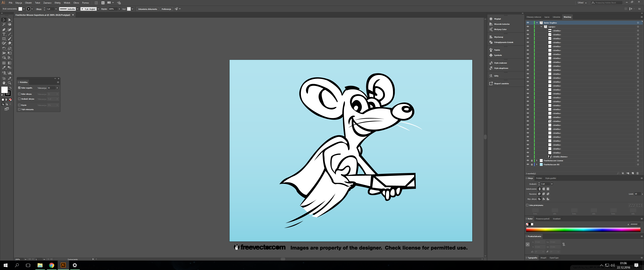Image resolution: width=644 pixels, height=270 pixels.
Task: Open the Efekty menu
Action: click(57, 3)
